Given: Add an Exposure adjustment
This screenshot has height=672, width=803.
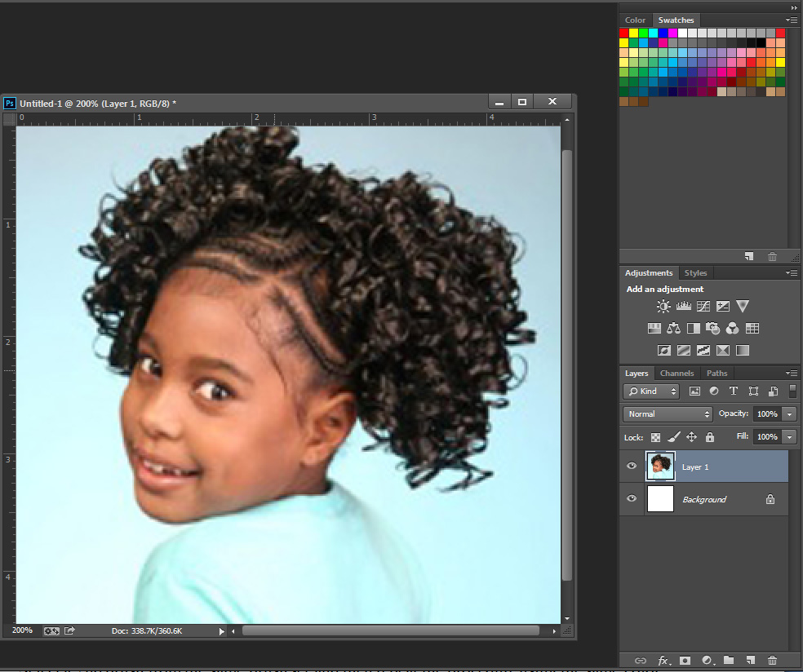Looking at the screenshot, I should click(722, 306).
